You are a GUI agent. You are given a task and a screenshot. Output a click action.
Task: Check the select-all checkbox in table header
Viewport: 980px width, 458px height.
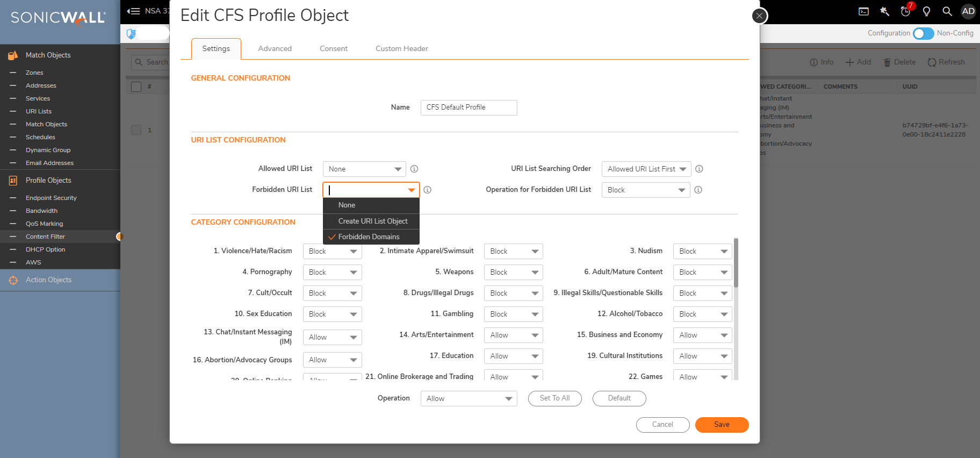tap(136, 87)
